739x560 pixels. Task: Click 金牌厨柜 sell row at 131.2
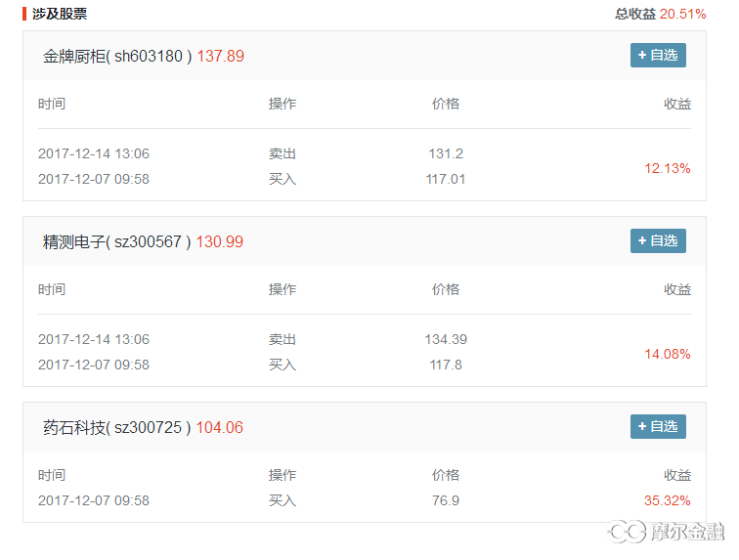click(365, 153)
